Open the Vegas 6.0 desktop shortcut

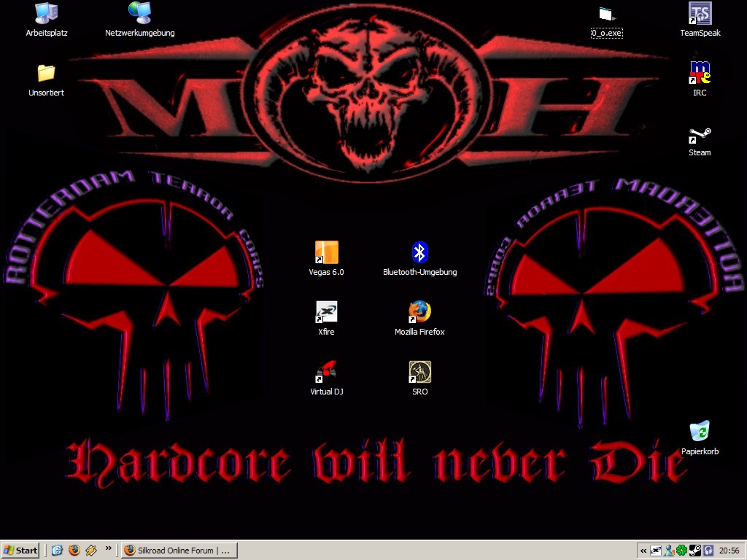point(326,252)
